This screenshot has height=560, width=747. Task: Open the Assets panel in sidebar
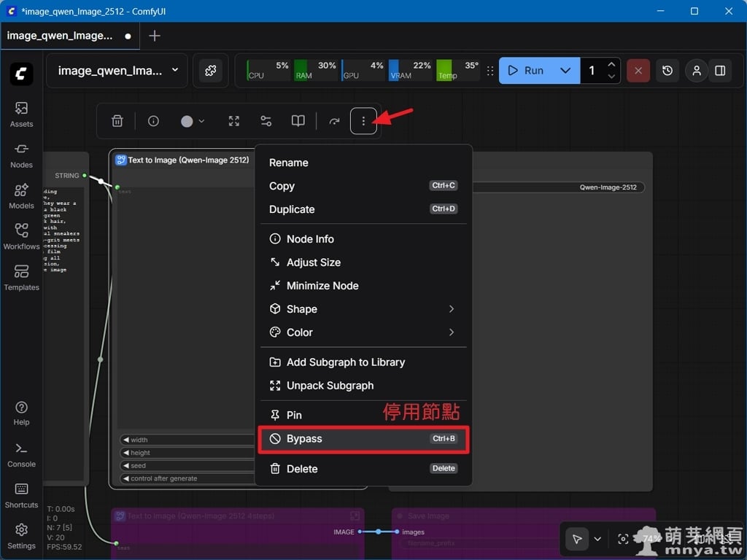click(x=21, y=114)
